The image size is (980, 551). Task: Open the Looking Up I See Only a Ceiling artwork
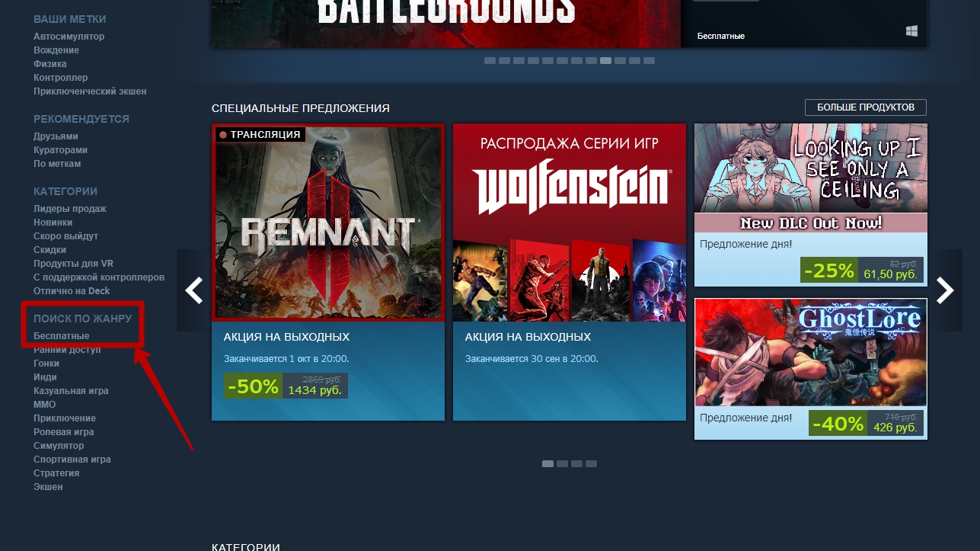coord(811,178)
